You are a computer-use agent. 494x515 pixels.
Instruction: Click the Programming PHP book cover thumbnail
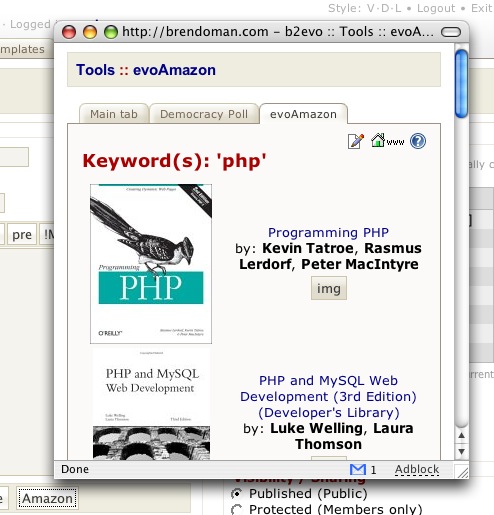click(x=151, y=264)
